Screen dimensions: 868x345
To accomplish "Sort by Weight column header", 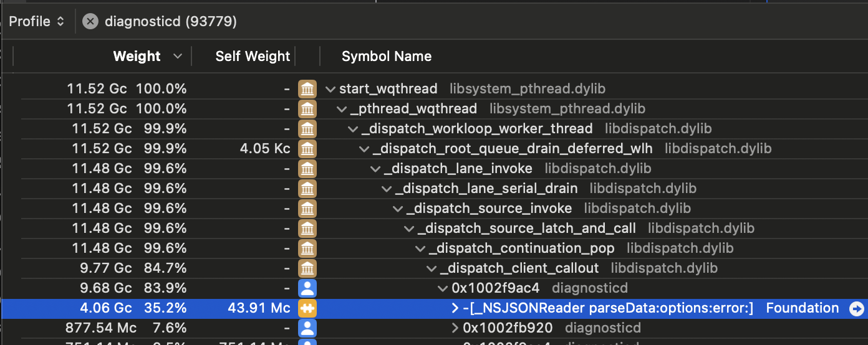I will [137, 57].
